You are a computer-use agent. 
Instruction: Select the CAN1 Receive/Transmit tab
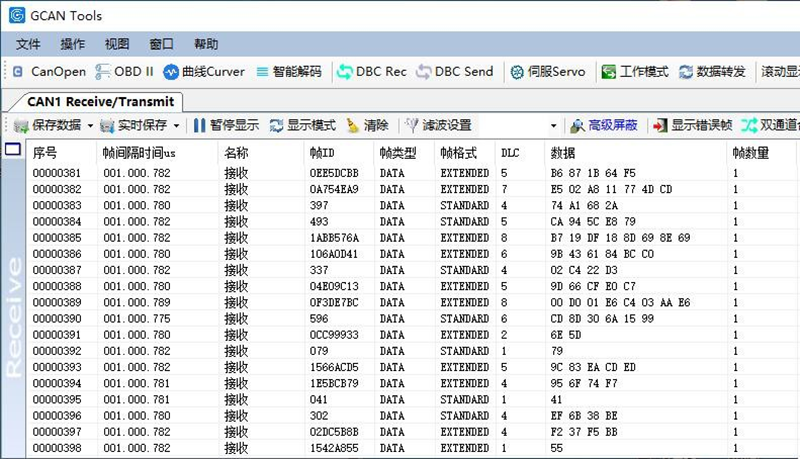coord(100,101)
